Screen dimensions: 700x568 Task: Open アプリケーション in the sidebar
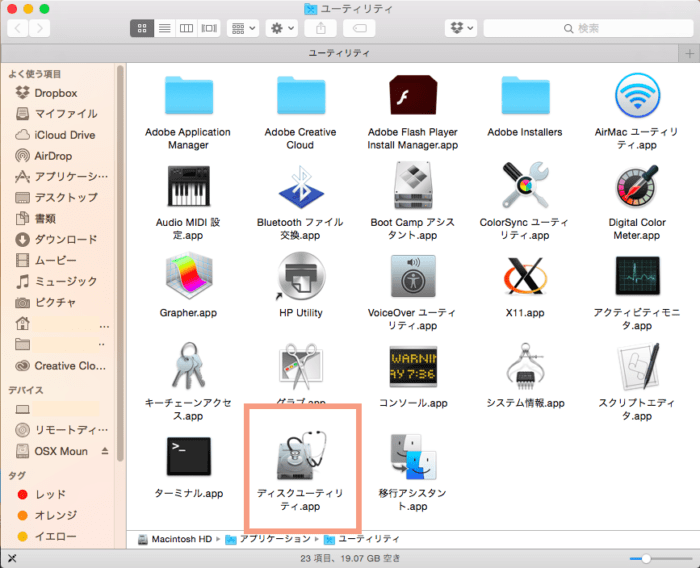pyautogui.click(x=71, y=177)
